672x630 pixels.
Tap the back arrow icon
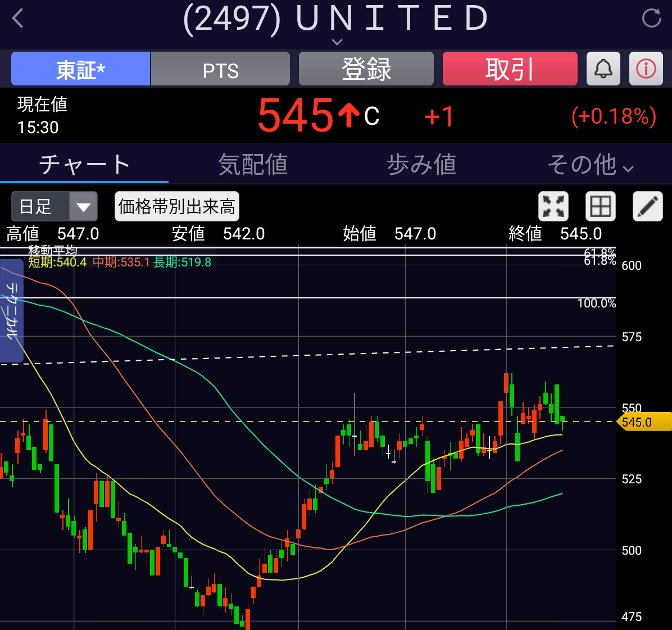coord(18,19)
